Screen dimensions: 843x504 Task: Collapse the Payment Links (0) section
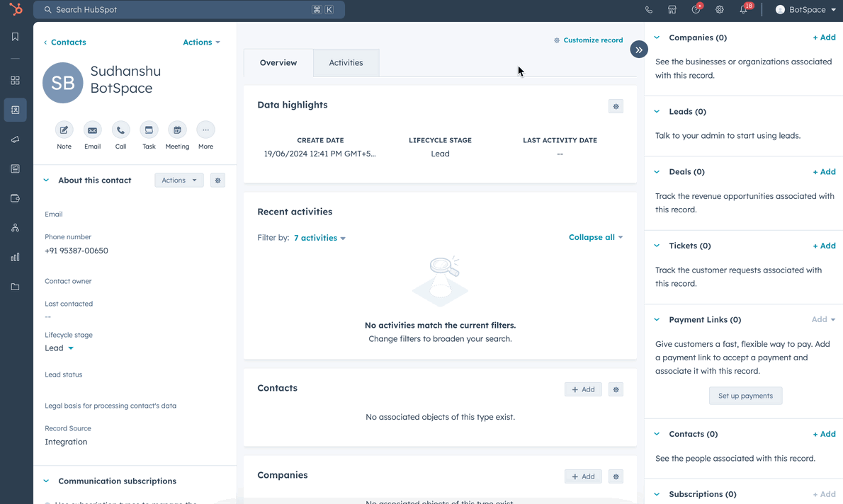657,320
